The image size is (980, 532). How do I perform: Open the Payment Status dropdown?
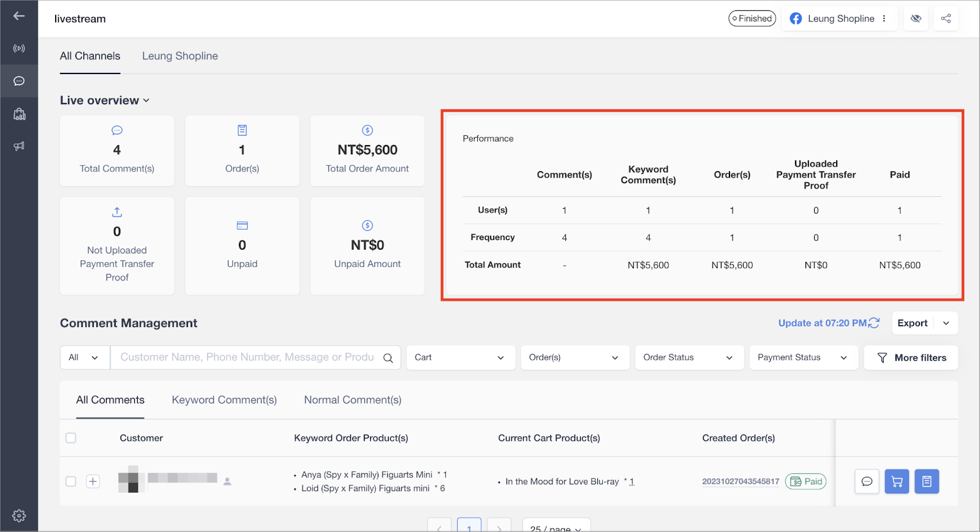(802, 358)
